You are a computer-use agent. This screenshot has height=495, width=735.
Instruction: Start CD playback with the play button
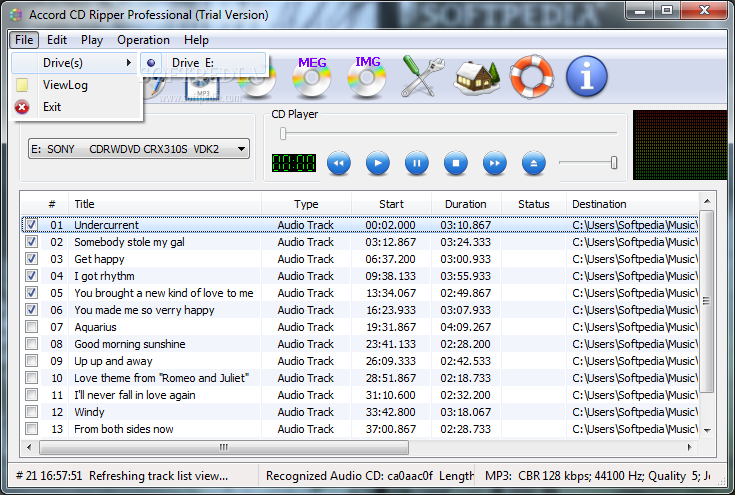378,163
